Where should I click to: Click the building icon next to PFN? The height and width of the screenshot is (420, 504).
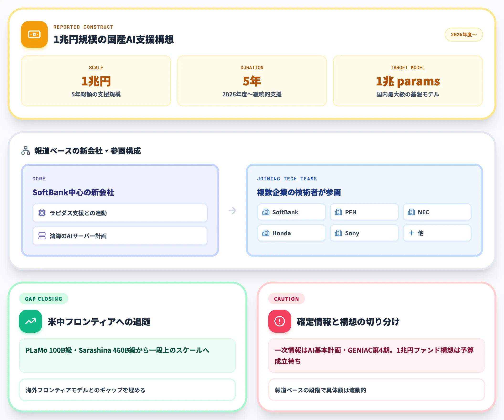click(x=338, y=212)
